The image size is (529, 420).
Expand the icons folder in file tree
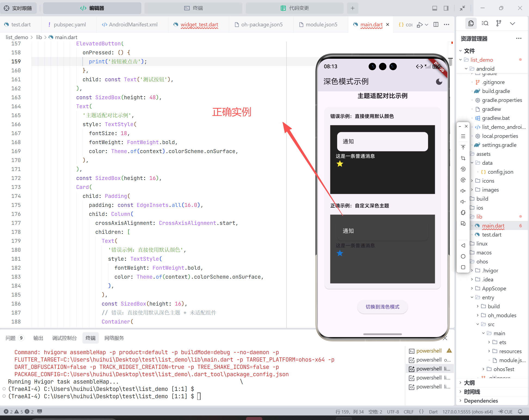pyautogui.click(x=488, y=181)
